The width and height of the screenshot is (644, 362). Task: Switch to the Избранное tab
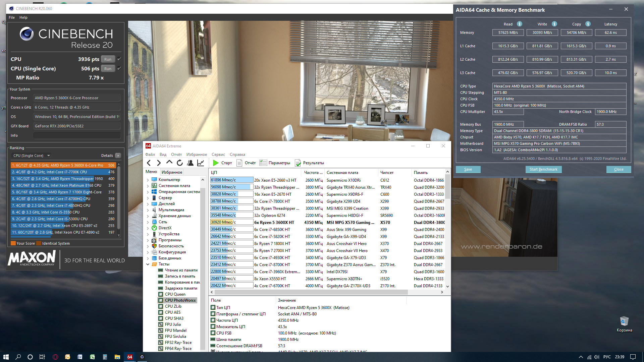point(172,172)
